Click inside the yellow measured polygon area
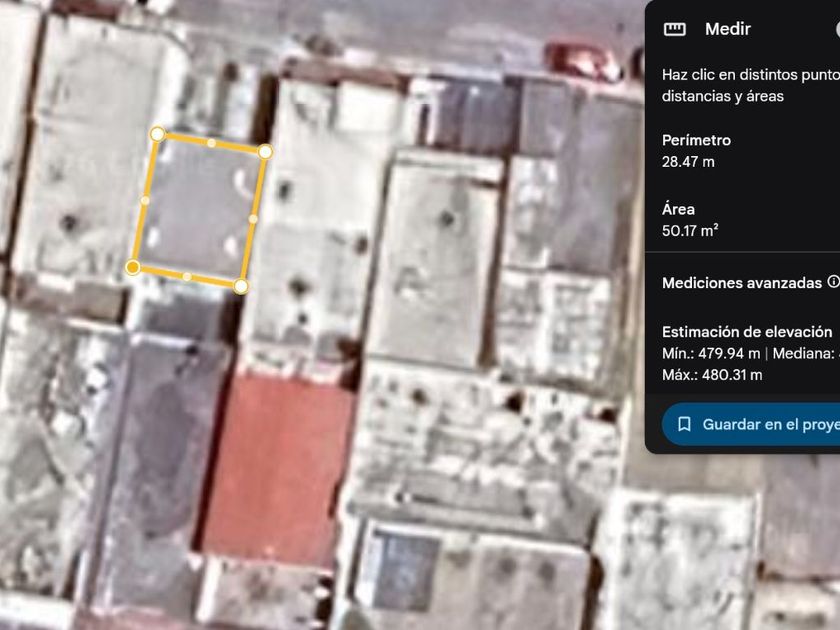Screen dimensions: 840x630 (199, 210)
